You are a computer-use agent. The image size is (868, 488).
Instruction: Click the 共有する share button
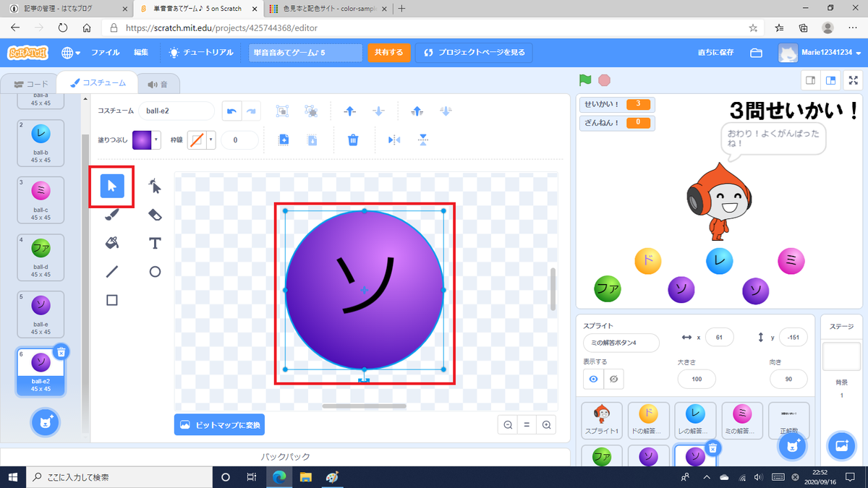click(x=389, y=53)
